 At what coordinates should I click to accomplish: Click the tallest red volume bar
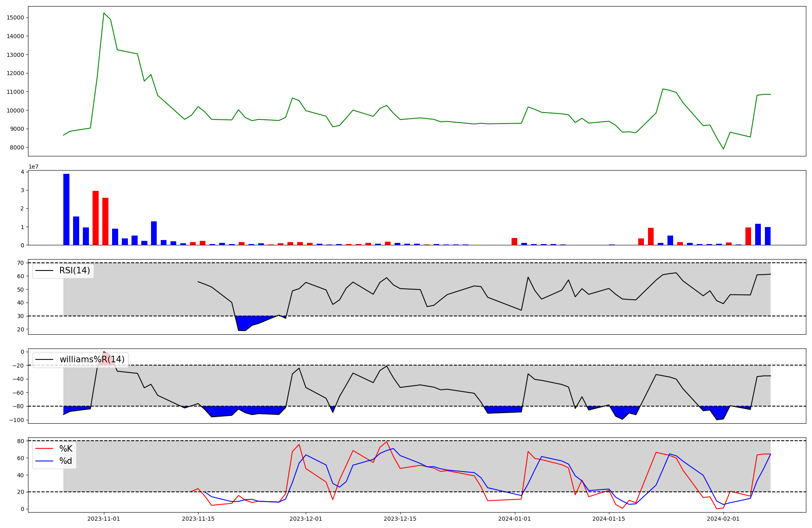pyautogui.click(x=95, y=218)
